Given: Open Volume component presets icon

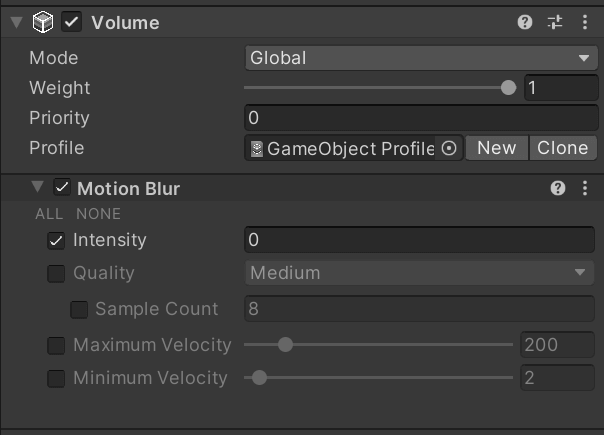Looking at the screenshot, I should [555, 22].
